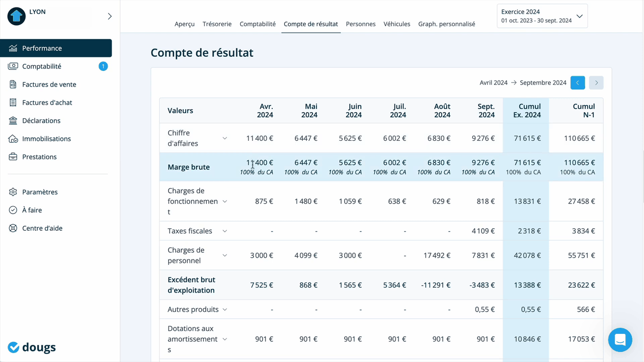The height and width of the screenshot is (362, 644).
Task: Click the Excédent brut d'exploitation row label
Action: (x=191, y=285)
